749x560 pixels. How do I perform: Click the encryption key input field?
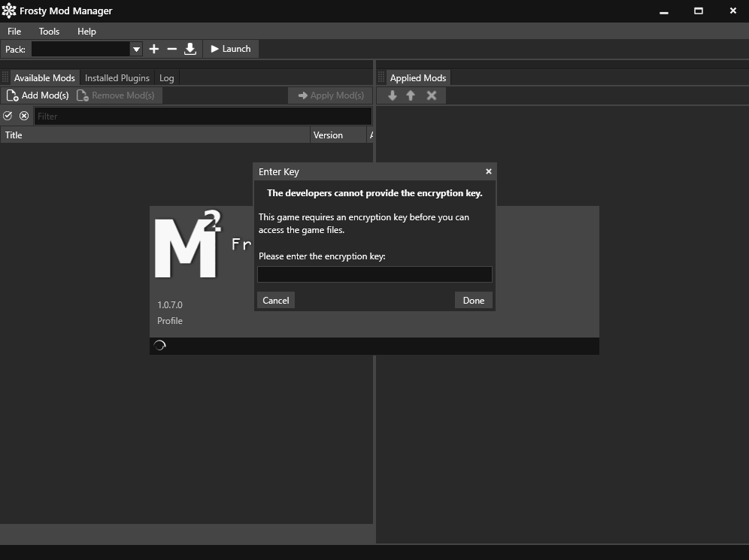click(x=374, y=274)
